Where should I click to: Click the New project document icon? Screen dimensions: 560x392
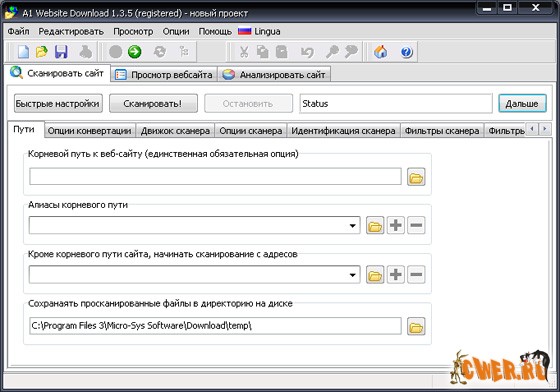(x=23, y=52)
